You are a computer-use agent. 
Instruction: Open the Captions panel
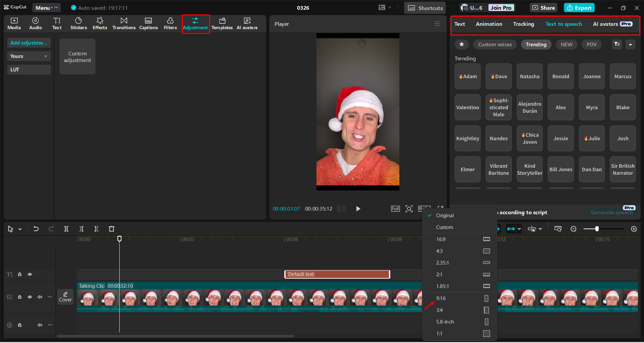pyautogui.click(x=148, y=23)
